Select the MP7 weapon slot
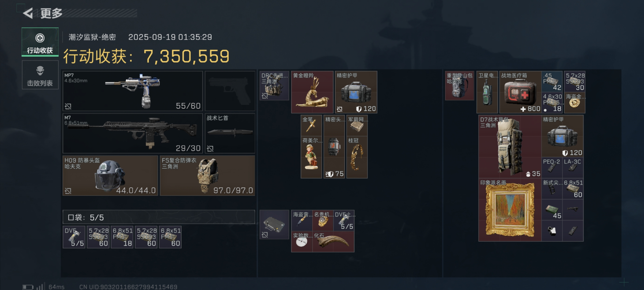This screenshot has height=290, width=644. coord(133,91)
